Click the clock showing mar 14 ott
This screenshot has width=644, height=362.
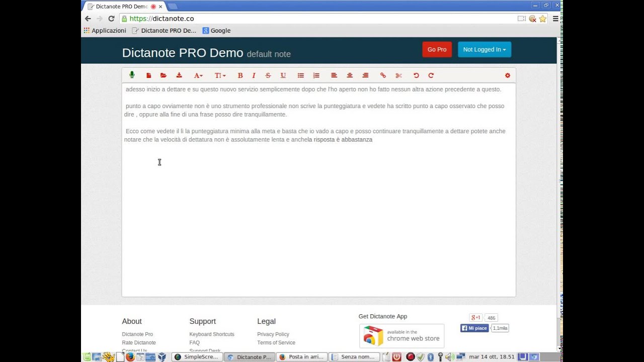(492, 357)
